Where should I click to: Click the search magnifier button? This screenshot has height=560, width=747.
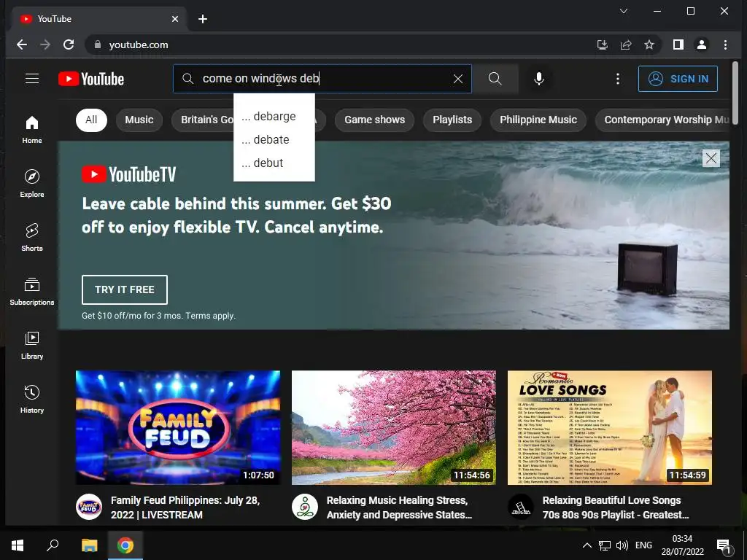[x=495, y=79]
